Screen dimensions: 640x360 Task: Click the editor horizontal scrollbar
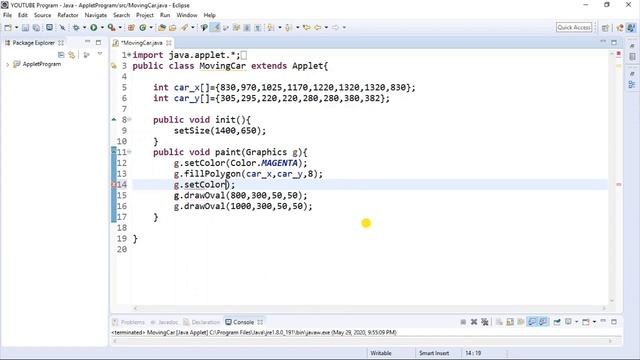(369, 308)
